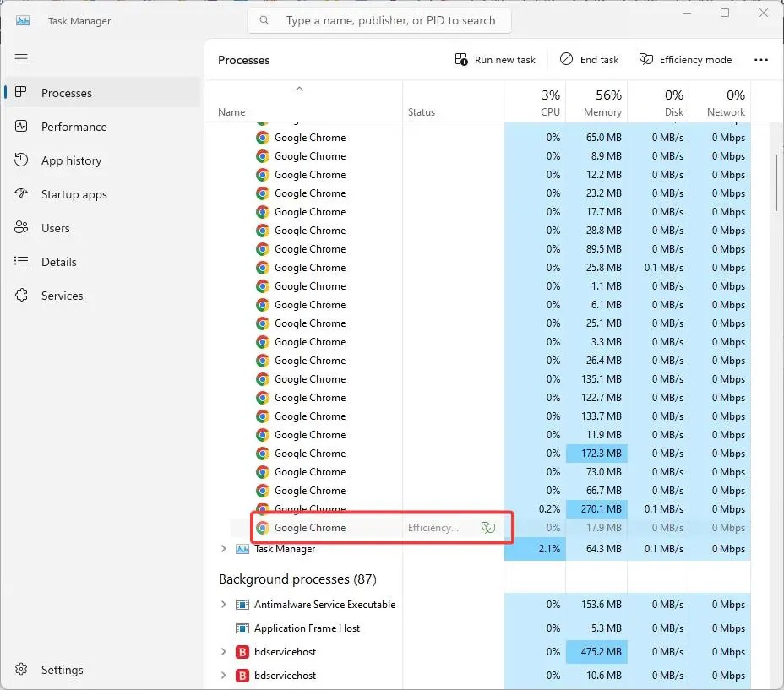Sort by Name column header

(304, 101)
